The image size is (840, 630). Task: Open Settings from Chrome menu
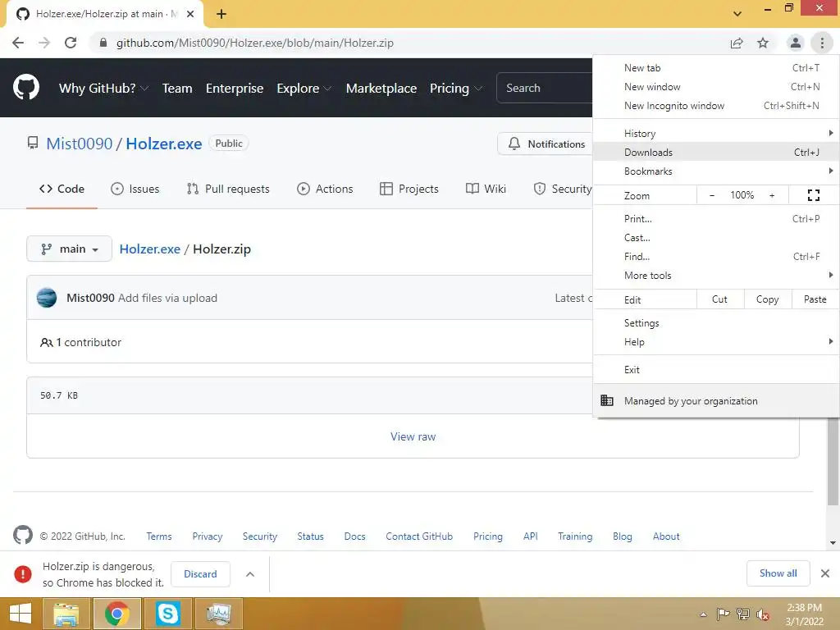(x=715, y=323)
